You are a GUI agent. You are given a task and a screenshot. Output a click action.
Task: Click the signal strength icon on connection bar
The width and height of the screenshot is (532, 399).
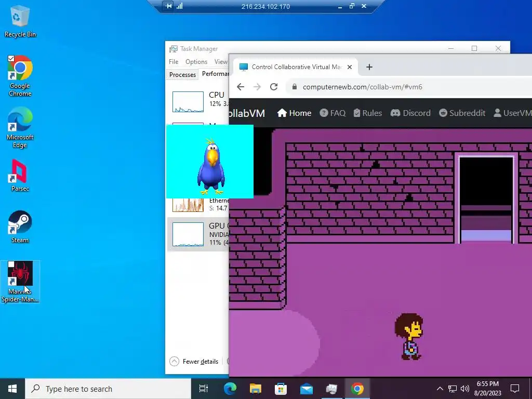pos(179,6)
